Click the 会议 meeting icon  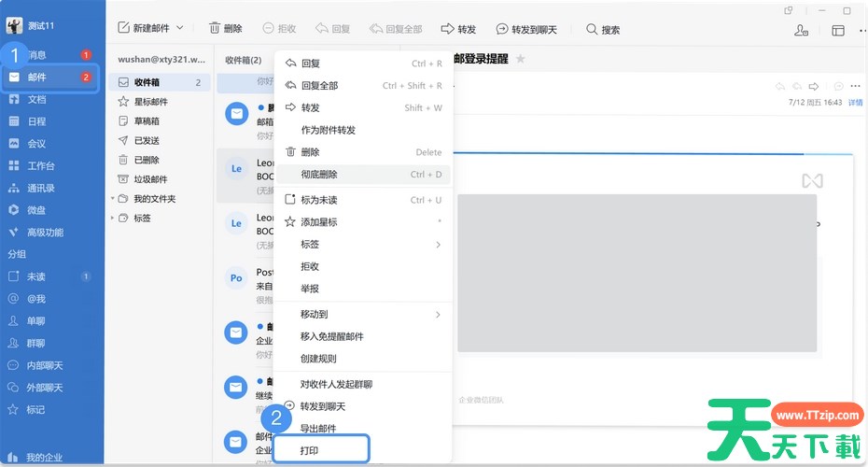(14, 144)
